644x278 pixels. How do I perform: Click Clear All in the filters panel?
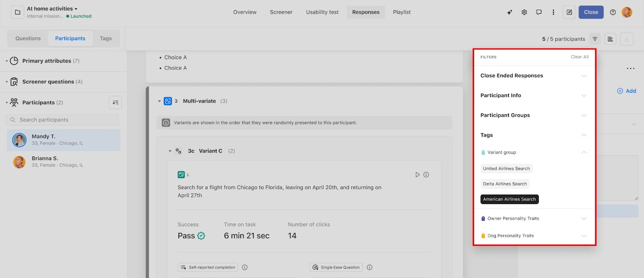click(579, 57)
